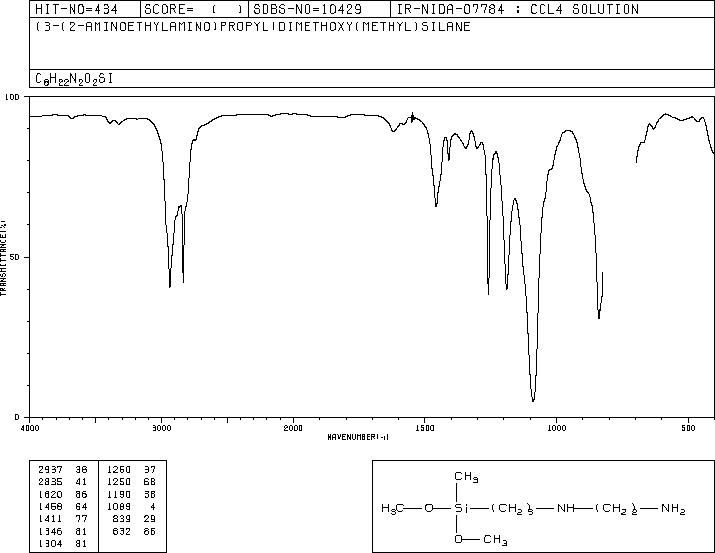Click the 1000 wavenumber axis label
Image resolution: width=715 pixels, height=553 pixels.
(556, 428)
